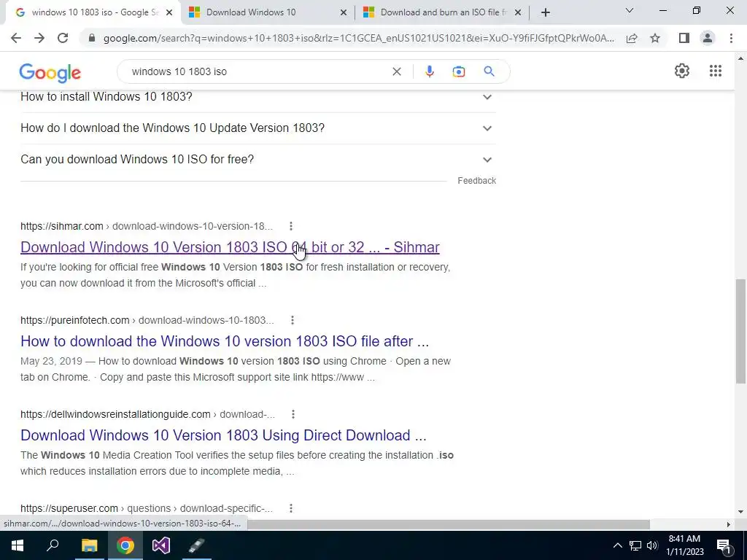Viewport: 747px width, 560px height.
Task: Open the Sihmar Download Windows 10 1803 ISO link
Action: [230, 247]
